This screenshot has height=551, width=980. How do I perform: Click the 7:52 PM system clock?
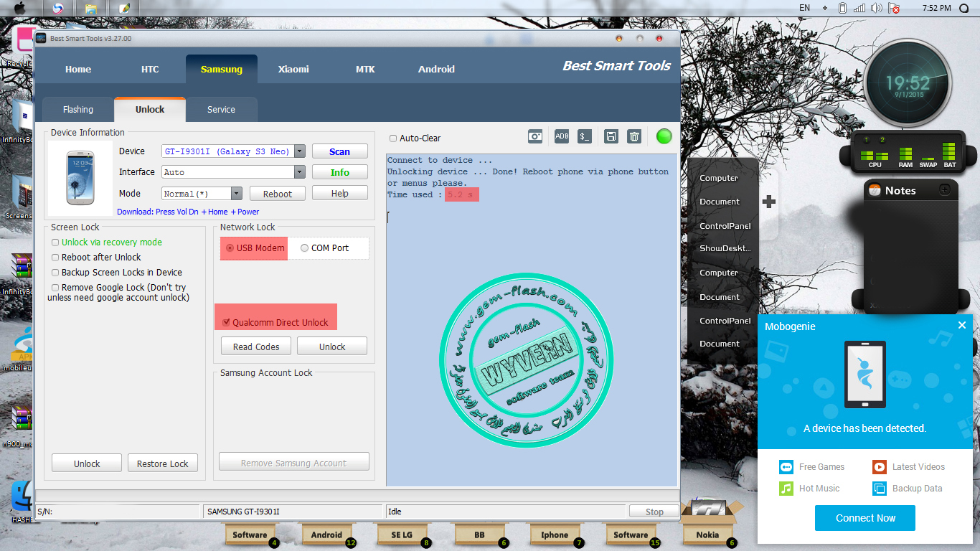[936, 8]
